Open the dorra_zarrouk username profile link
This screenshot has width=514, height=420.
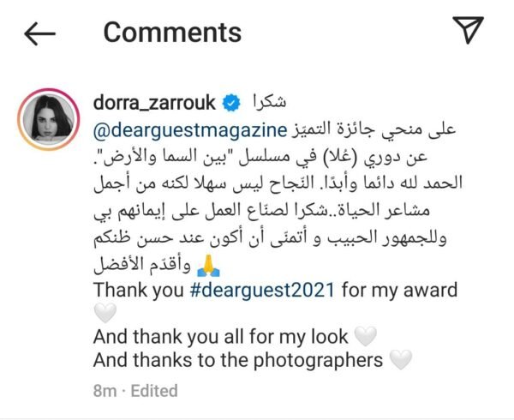point(154,103)
